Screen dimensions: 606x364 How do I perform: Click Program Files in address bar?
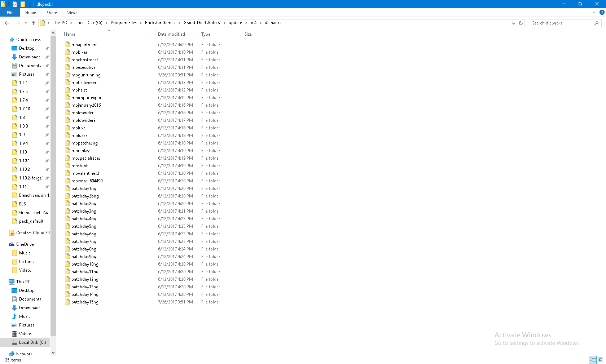coord(124,23)
